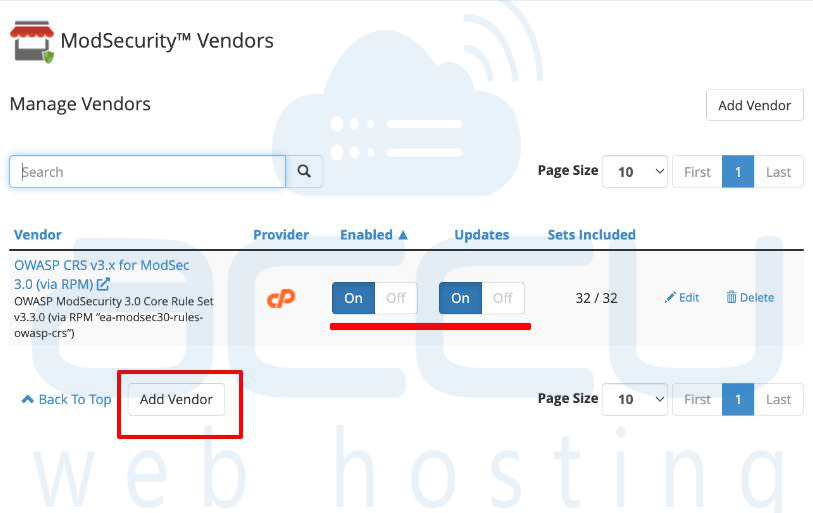The width and height of the screenshot is (813, 513).
Task: Click the Manage Vendors heading
Action: (x=80, y=104)
